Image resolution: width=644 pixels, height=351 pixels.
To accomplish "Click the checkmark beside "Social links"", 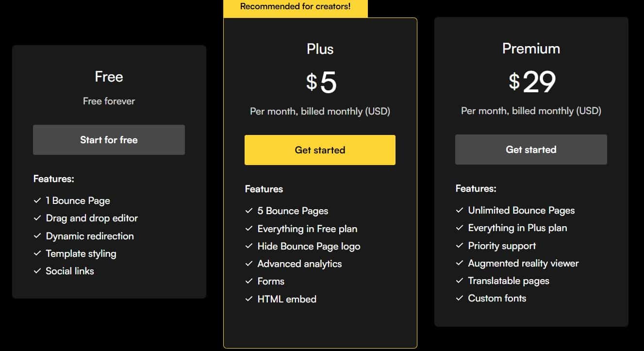I will click(37, 271).
